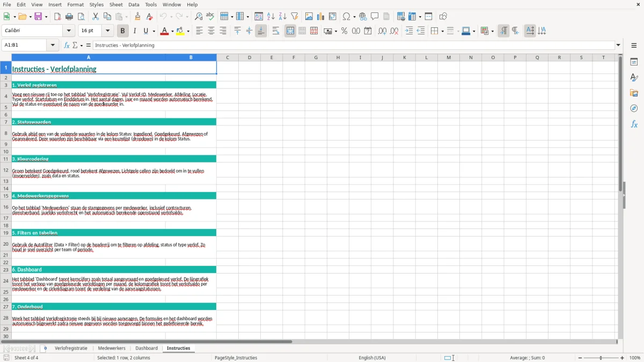Viewport: 644px width, 362px height.
Task: Click the zoom in plus button
Action: (623, 358)
